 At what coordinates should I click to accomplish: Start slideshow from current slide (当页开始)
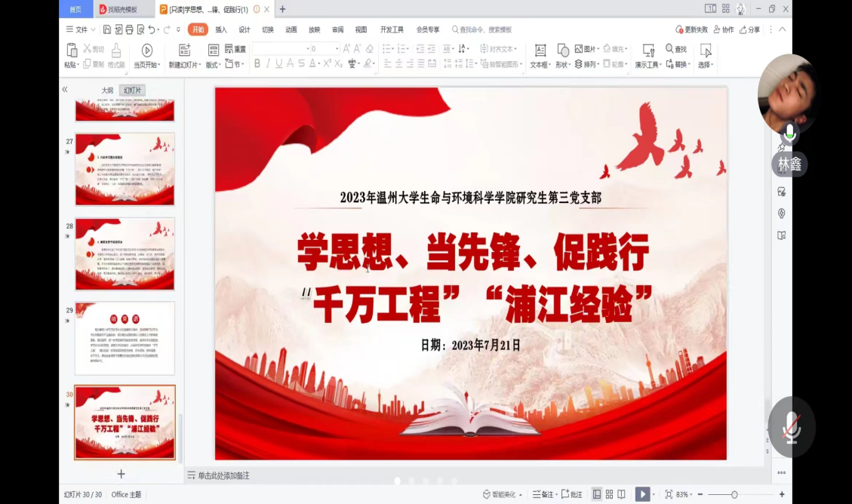pyautogui.click(x=147, y=50)
